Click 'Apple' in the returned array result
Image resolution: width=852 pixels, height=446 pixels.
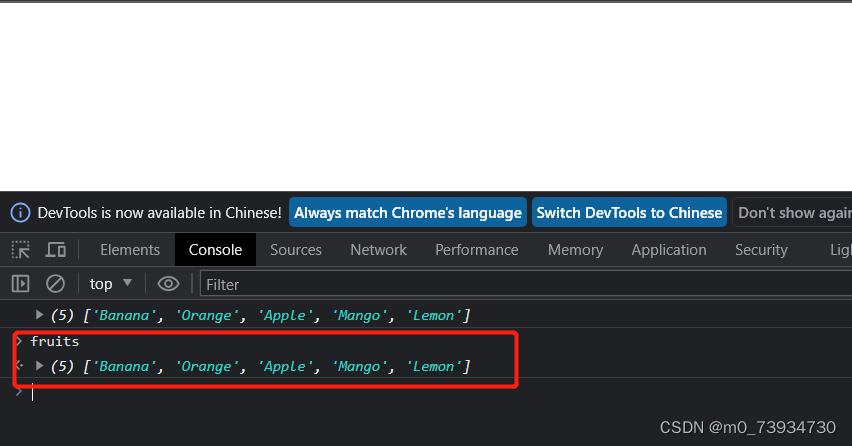click(285, 366)
